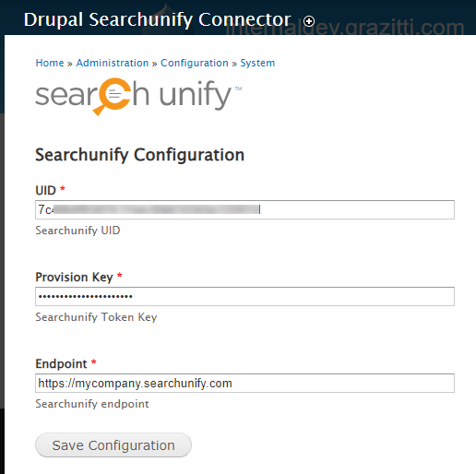Click the Endpoint field label
This screenshot has height=474, width=476.
pyautogui.click(x=61, y=363)
